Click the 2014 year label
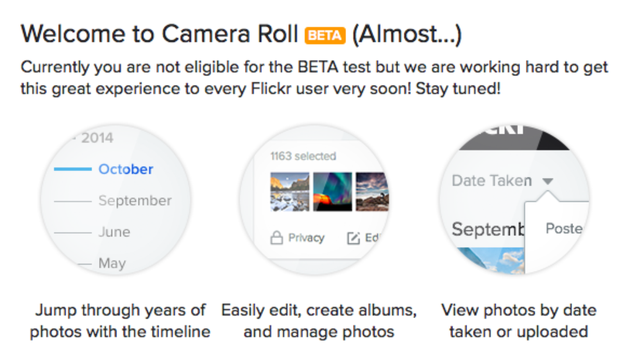 (x=97, y=138)
